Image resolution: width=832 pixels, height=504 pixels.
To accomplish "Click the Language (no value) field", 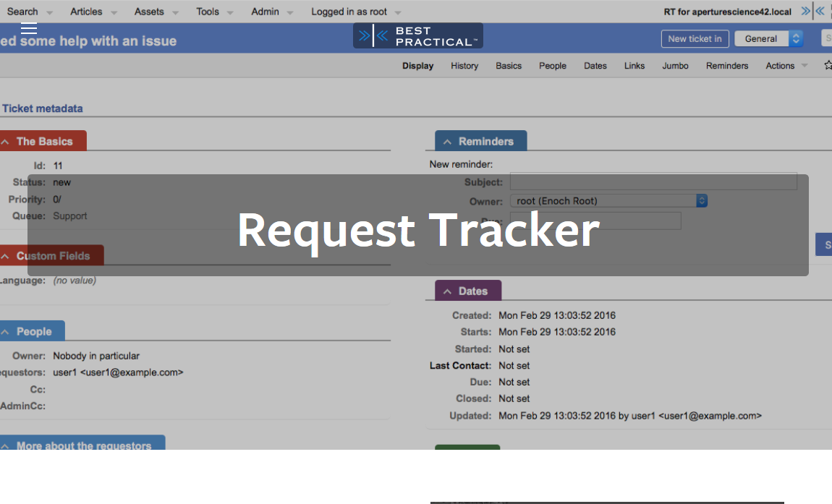I will (x=75, y=281).
